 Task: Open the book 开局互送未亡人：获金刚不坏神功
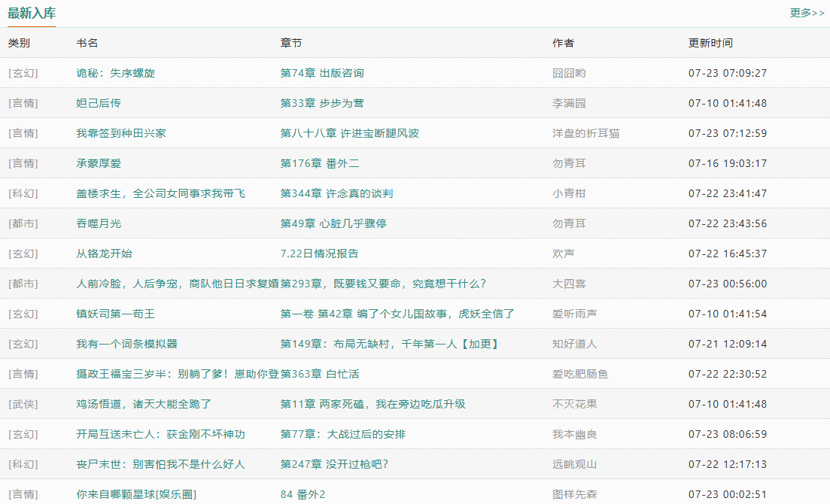[x=160, y=436]
